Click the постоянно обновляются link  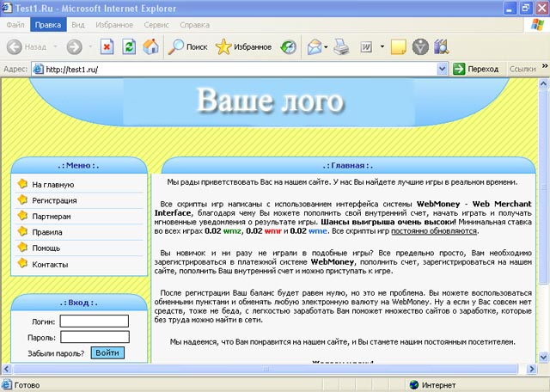click(434, 231)
